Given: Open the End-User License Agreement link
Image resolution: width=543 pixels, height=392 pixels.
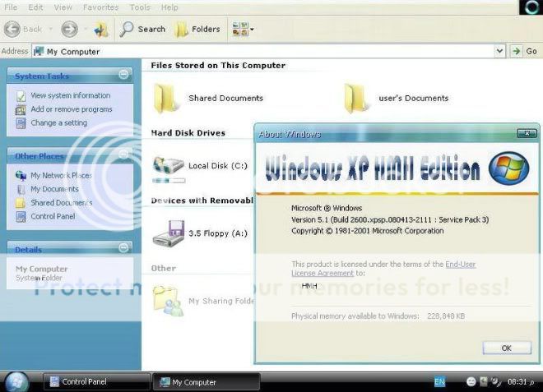Looking at the screenshot, I should click(383, 269).
